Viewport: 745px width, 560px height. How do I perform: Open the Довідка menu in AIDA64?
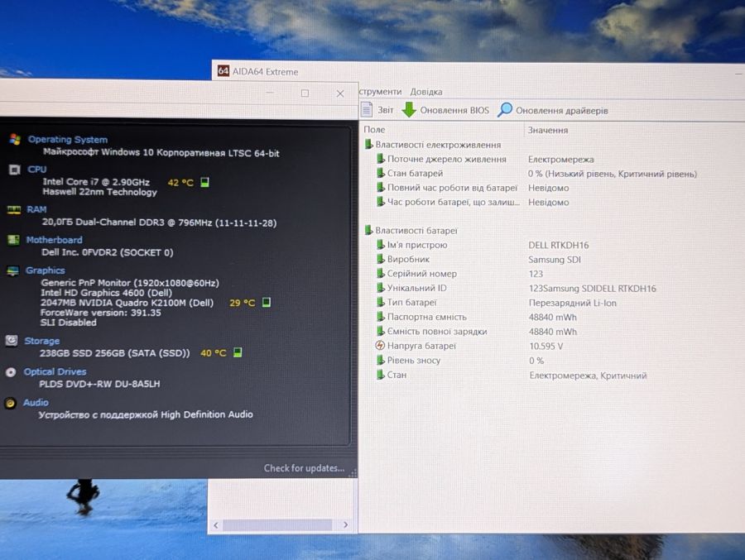tap(425, 92)
